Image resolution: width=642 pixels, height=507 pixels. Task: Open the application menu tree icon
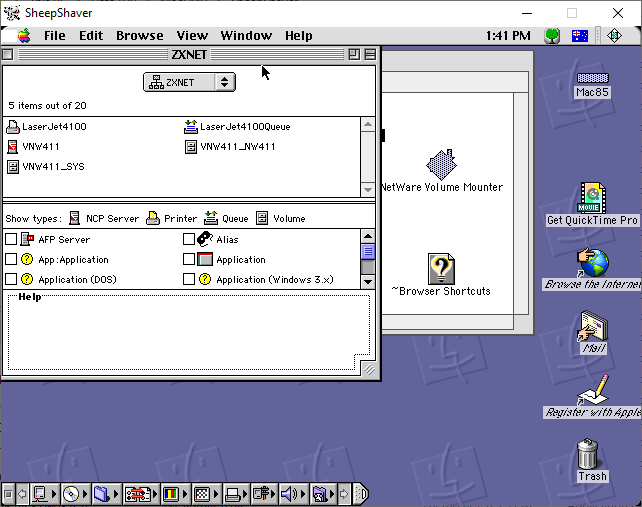pyautogui.click(x=552, y=36)
